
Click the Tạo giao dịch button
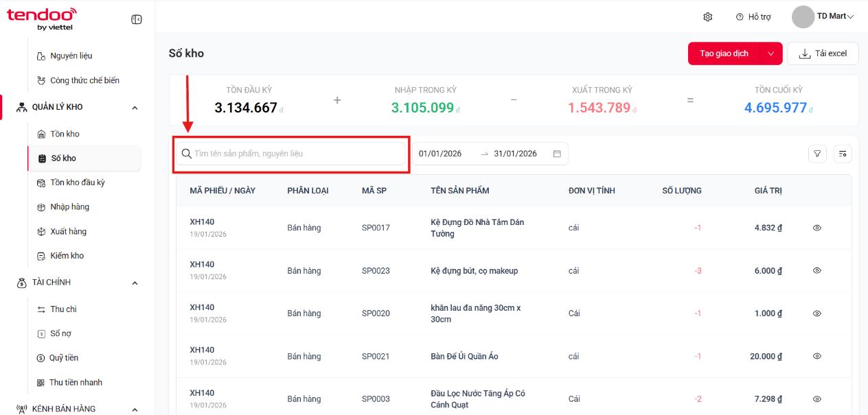724,54
